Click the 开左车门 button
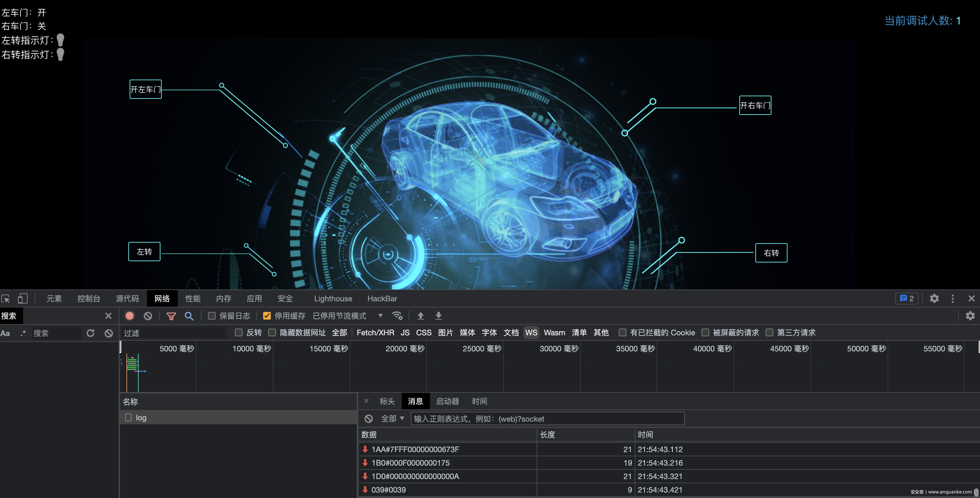The height and width of the screenshot is (498, 980). (x=145, y=90)
